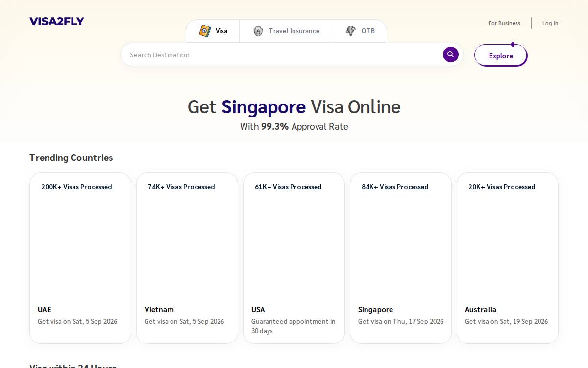The height and width of the screenshot is (368, 588).
Task: Click the "Get Singapore Visa Online" headline
Action: point(294,107)
